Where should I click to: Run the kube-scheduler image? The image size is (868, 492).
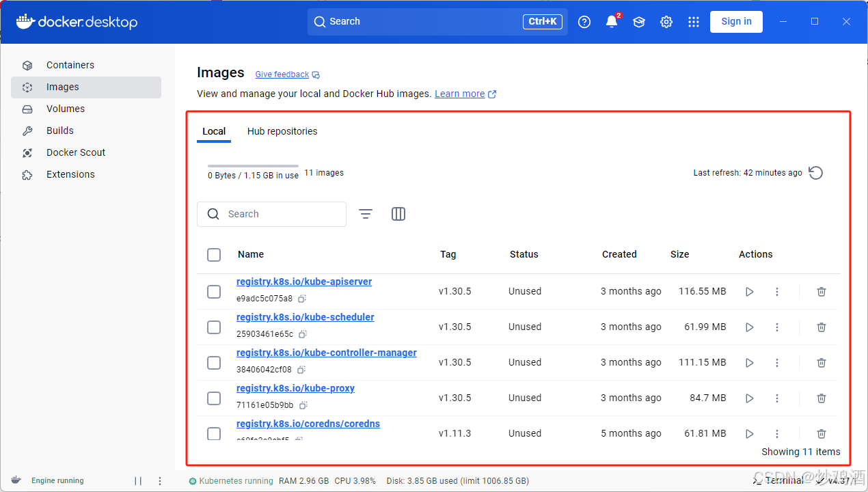click(x=750, y=327)
